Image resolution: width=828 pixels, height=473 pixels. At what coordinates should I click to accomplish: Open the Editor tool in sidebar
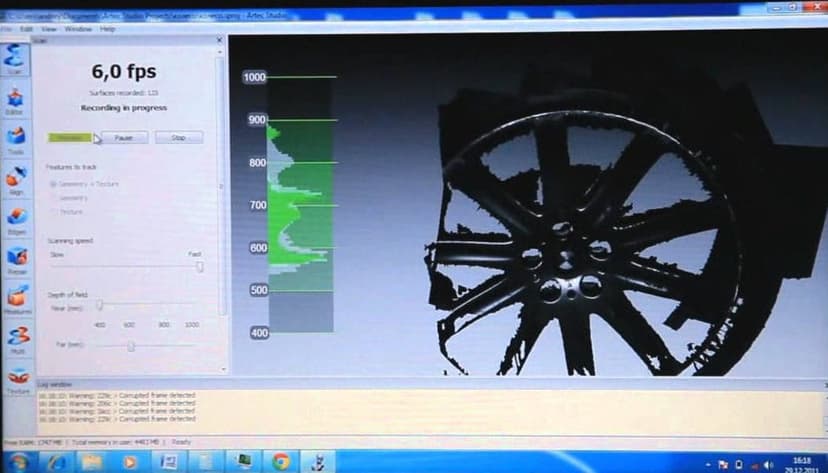click(x=14, y=101)
